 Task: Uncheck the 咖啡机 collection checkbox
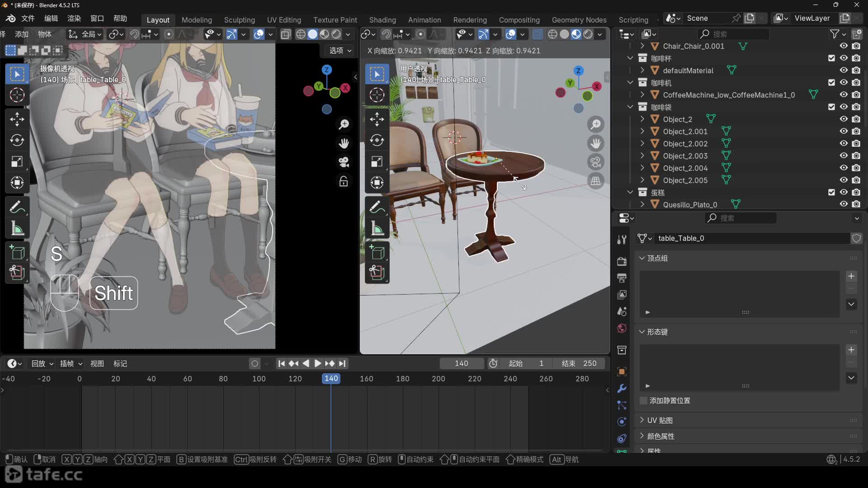click(x=831, y=83)
